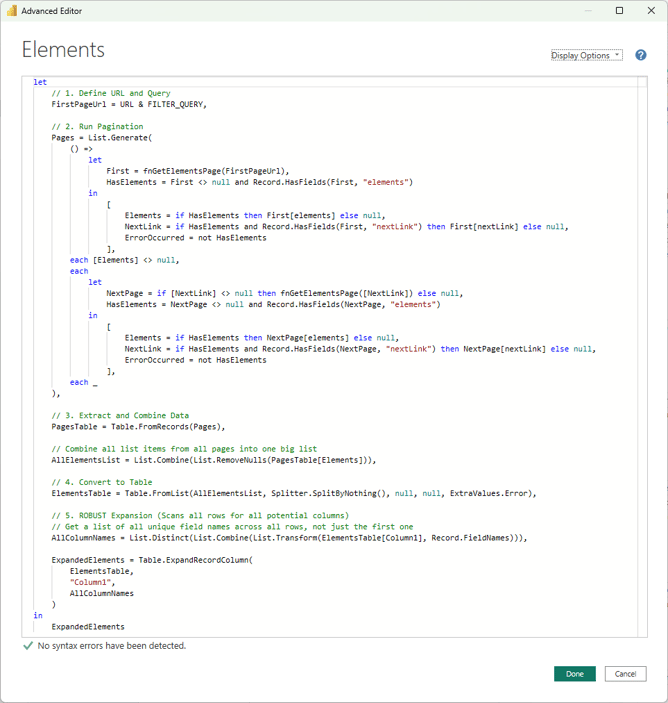Click the '// 2. Run Pagination' comment
The width and height of the screenshot is (668, 703).
pos(97,127)
